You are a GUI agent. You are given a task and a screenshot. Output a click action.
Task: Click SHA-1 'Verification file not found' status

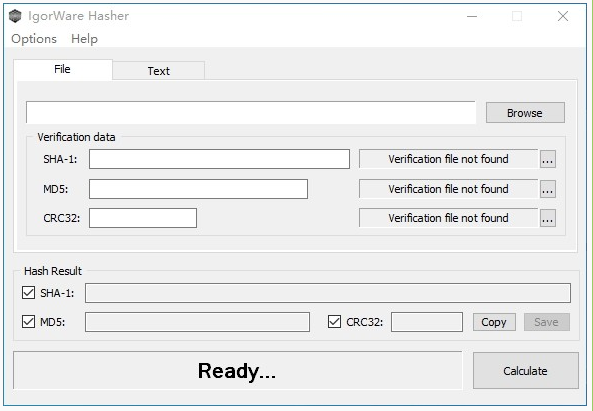pyautogui.click(x=448, y=159)
